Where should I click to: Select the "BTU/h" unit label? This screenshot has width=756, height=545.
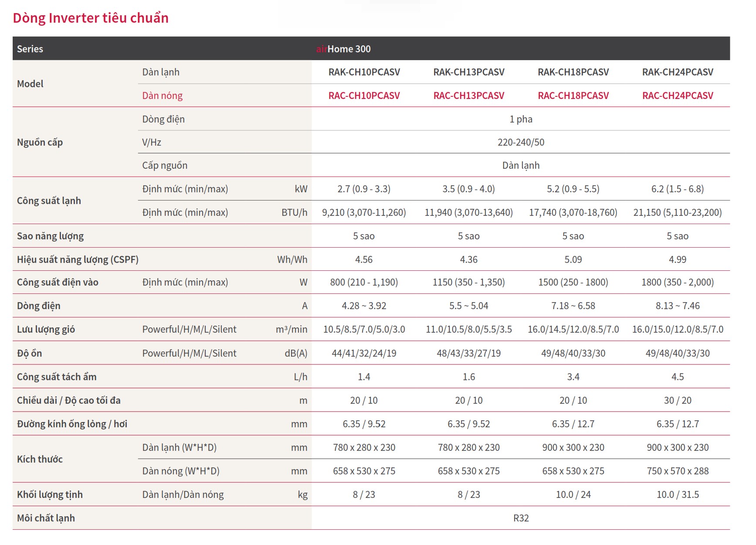pyautogui.click(x=295, y=212)
